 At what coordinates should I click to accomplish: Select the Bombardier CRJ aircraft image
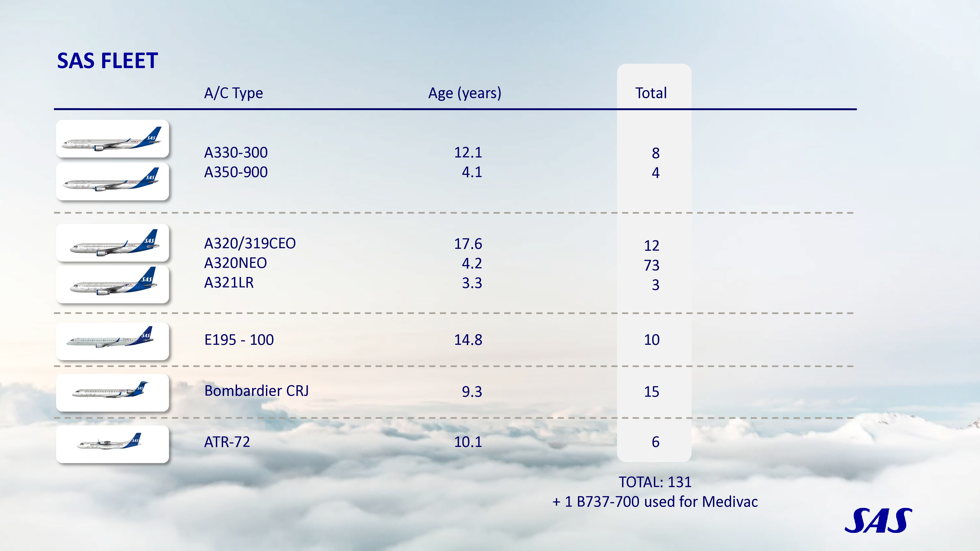[x=112, y=392]
